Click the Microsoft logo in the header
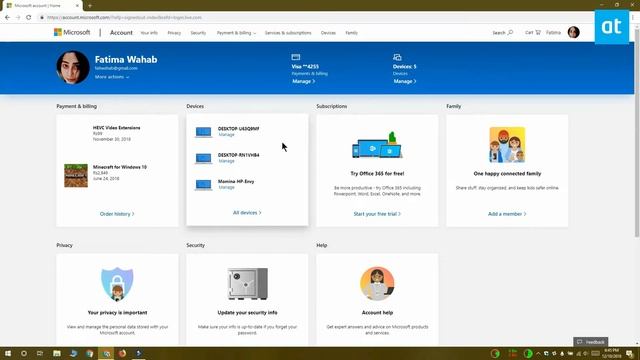 click(72, 32)
